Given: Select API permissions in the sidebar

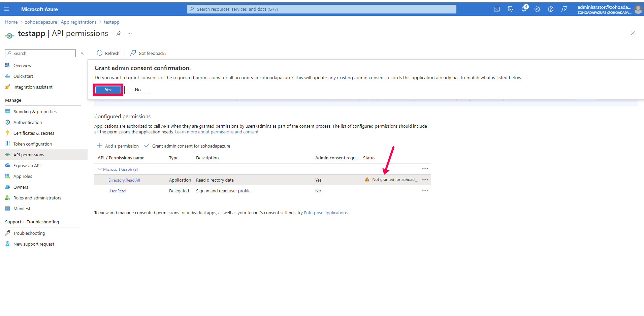Looking at the screenshot, I should pyautogui.click(x=44, y=155).
